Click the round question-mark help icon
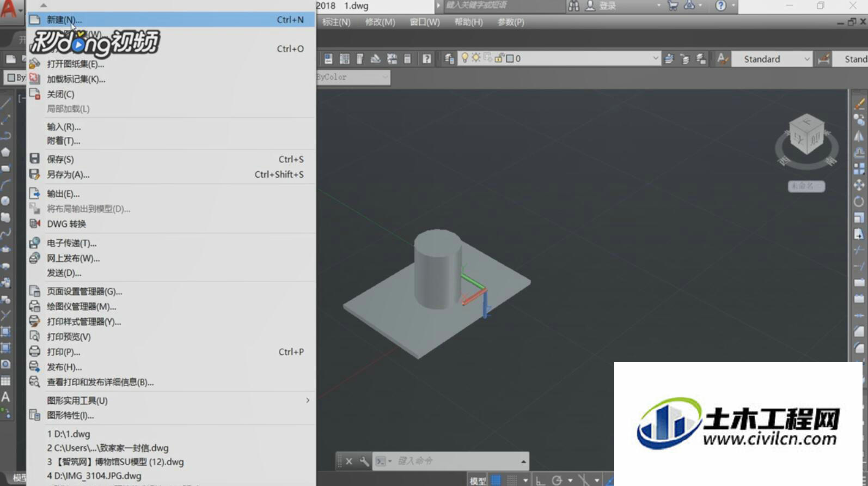The image size is (868, 486). coord(720,6)
